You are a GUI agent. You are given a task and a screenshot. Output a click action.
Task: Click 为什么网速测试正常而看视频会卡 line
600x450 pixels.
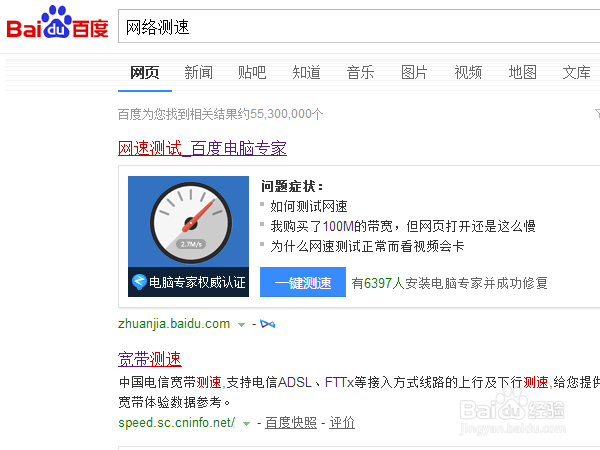(367, 246)
